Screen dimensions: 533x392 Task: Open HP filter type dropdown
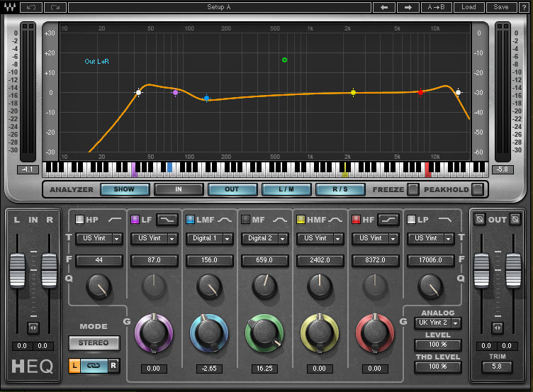(x=99, y=238)
